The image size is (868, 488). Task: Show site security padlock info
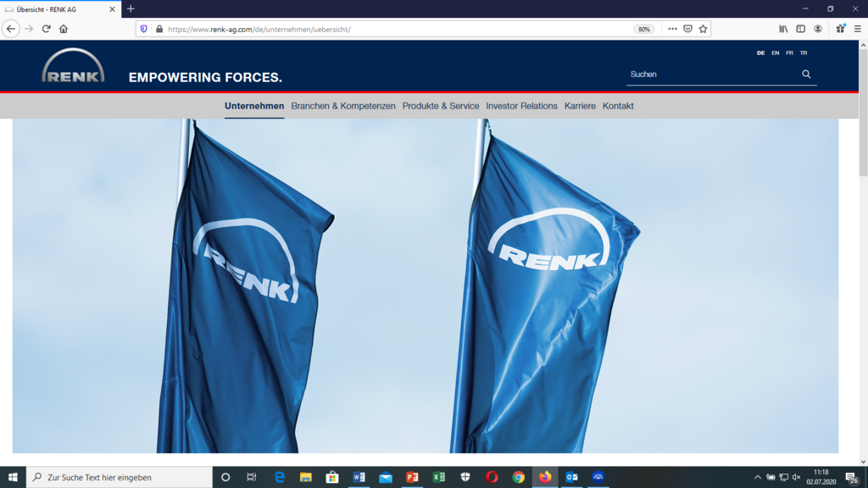click(159, 29)
